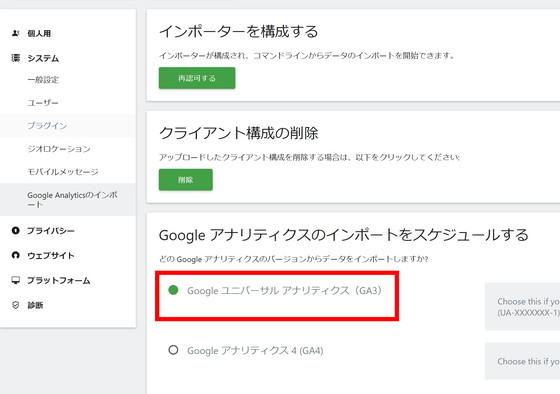Image resolution: width=560 pixels, height=394 pixels.
Task: Click the heading クライアント構成の削除
Action: coord(239,133)
